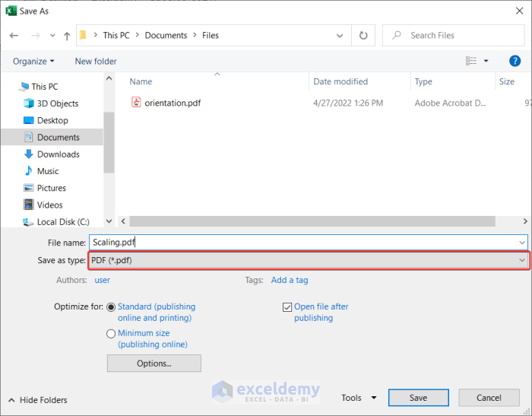Viewport: 532px width, 416px height.
Task: Click the forward navigation arrow
Action: pyautogui.click(x=36, y=35)
